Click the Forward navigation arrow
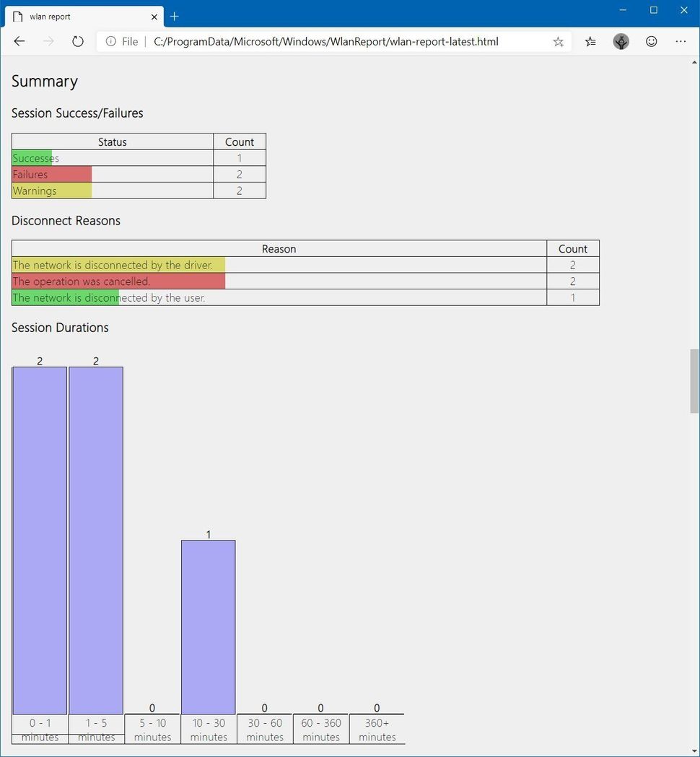This screenshot has width=700, height=757. pyautogui.click(x=48, y=41)
